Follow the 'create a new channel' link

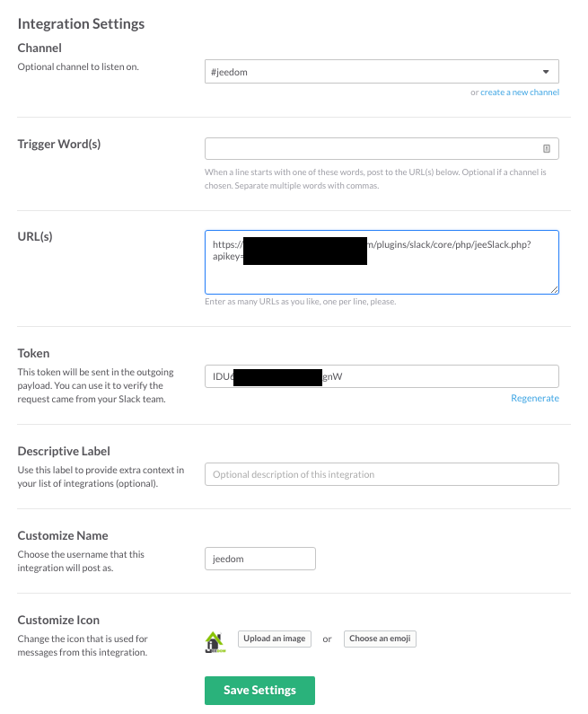pos(520,92)
